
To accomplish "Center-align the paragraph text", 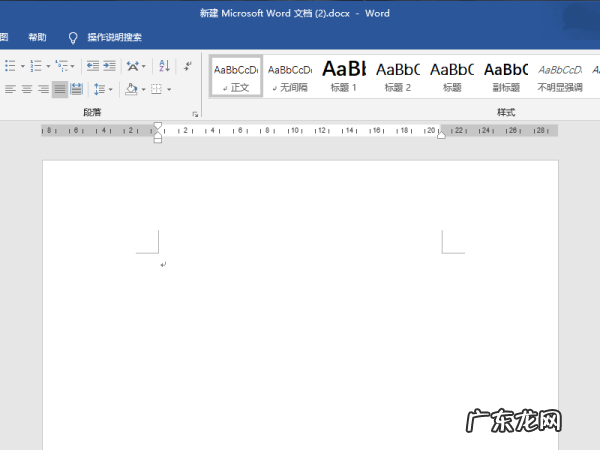I will pyautogui.click(x=27, y=89).
